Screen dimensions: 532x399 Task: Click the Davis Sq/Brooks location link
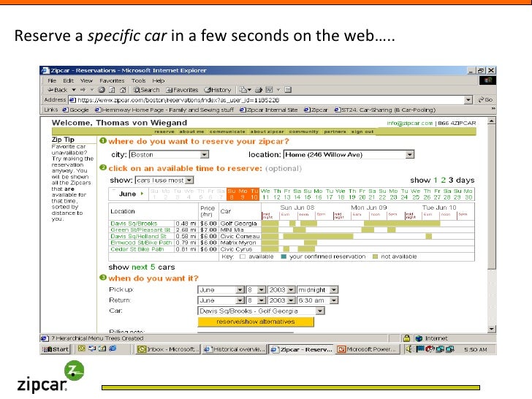click(134, 224)
